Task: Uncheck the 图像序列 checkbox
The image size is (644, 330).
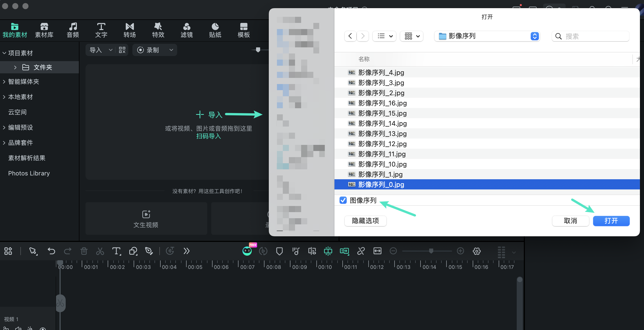Action: (343, 200)
